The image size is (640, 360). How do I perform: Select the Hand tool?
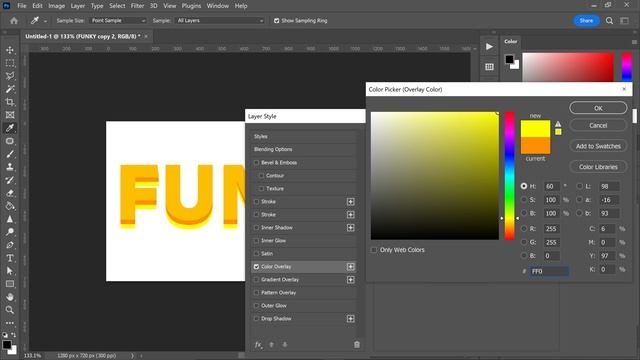point(10,297)
